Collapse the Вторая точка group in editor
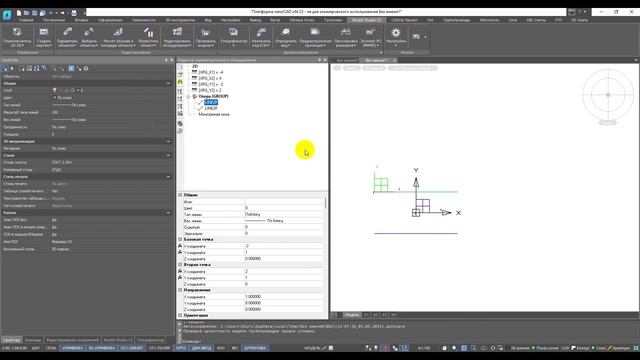This screenshot has width=640, height=360. pyautogui.click(x=180, y=264)
